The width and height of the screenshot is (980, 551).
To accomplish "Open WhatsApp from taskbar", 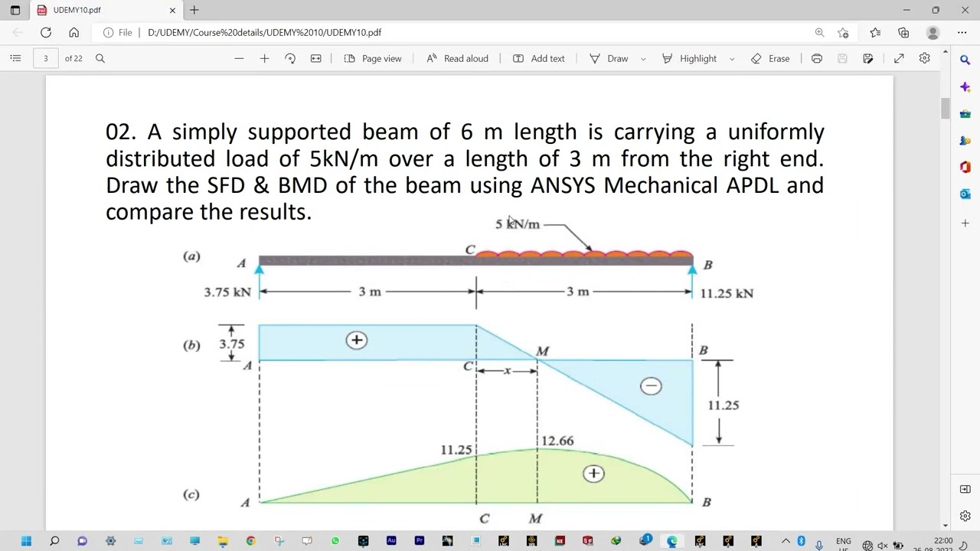I will (335, 541).
